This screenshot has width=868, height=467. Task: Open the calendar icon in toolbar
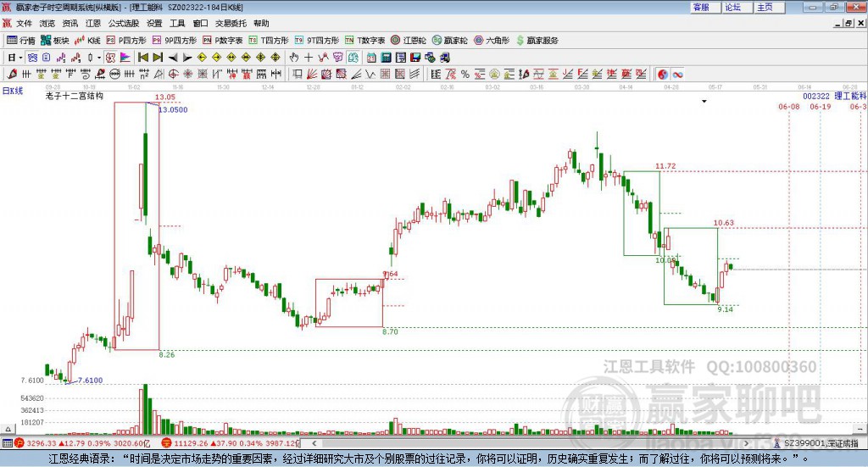(371, 58)
